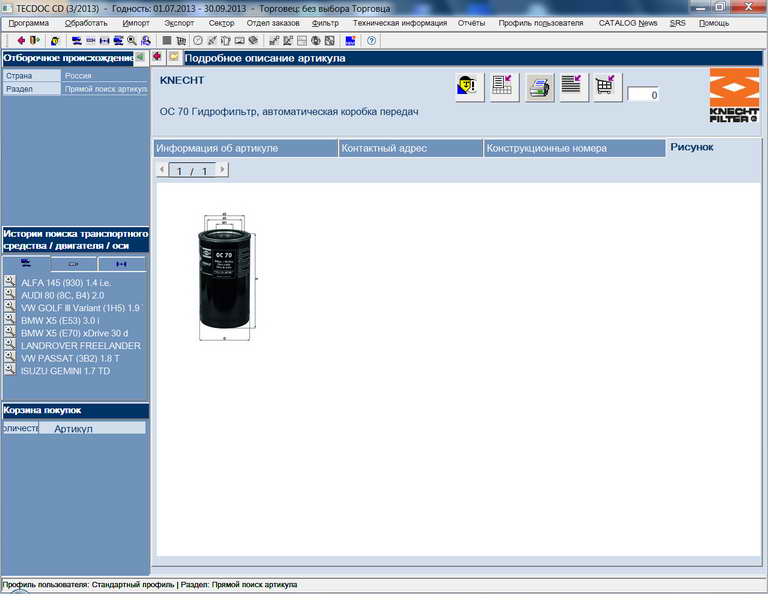
Task: Go to previous picture page arrow
Action: click(x=163, y=170)
